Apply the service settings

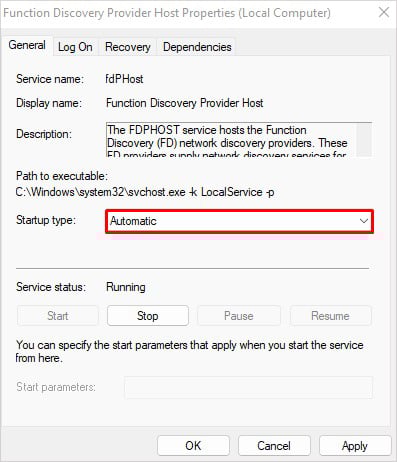tap(355, 446)
